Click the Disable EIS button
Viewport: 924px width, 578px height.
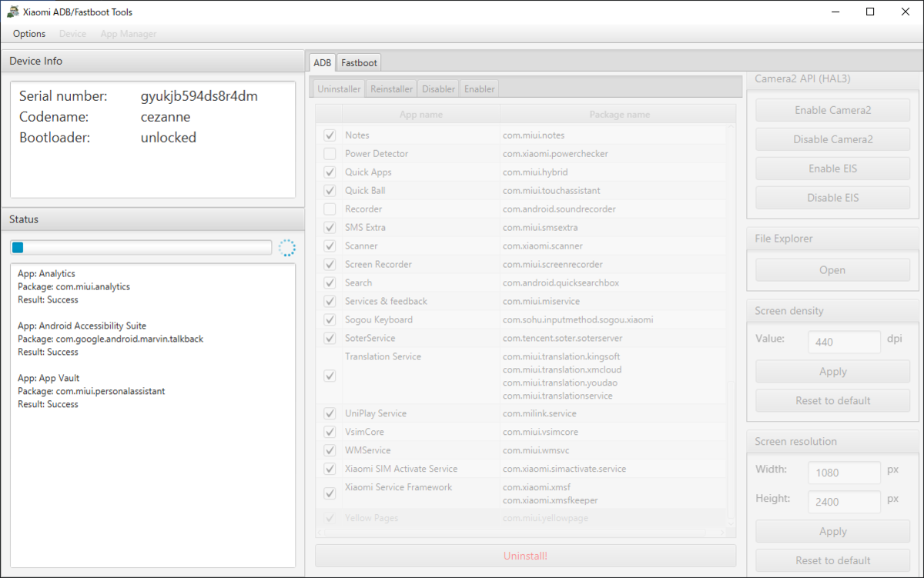832,198
